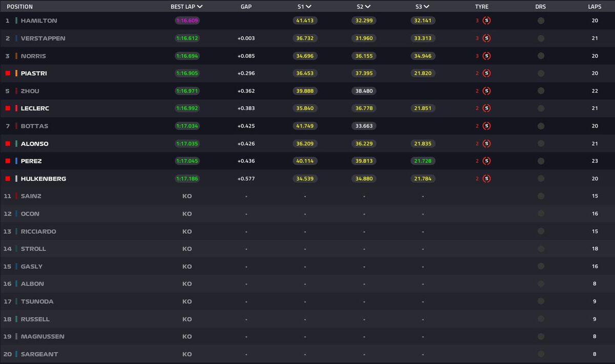
Task: Click the DRS column header
Action: click(541, 7)
